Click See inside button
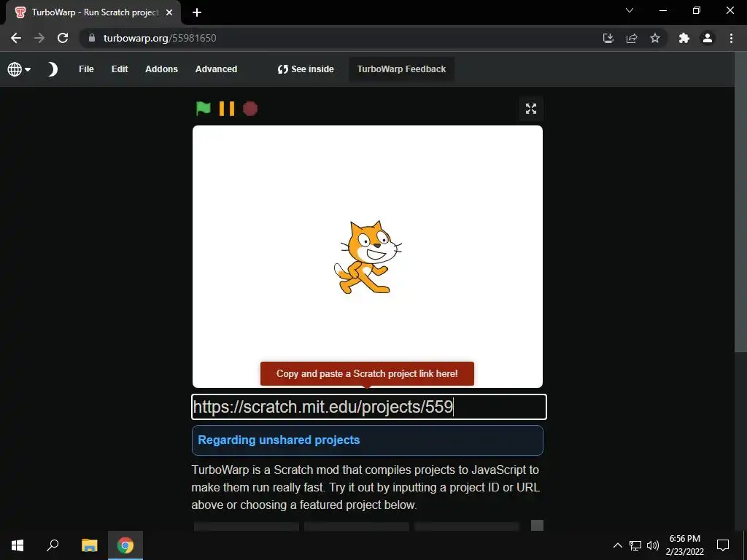 pos(306,69)
